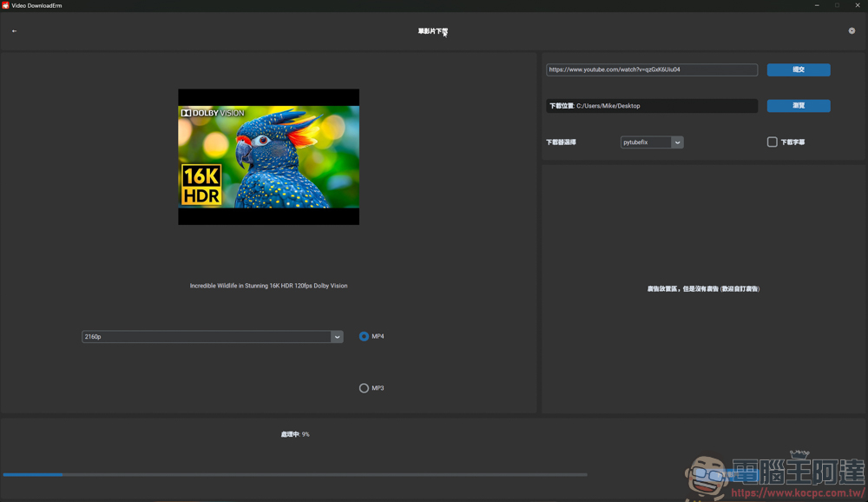Click the download location path field
Image resolution: width=868 pixels, height=502 pixels.
click(x=651, y=106)
